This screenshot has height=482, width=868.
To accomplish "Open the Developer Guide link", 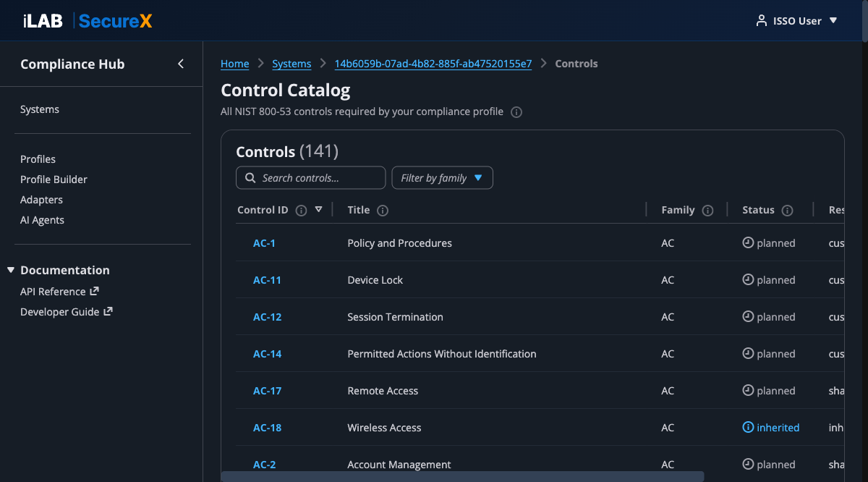I will (59, 312).
